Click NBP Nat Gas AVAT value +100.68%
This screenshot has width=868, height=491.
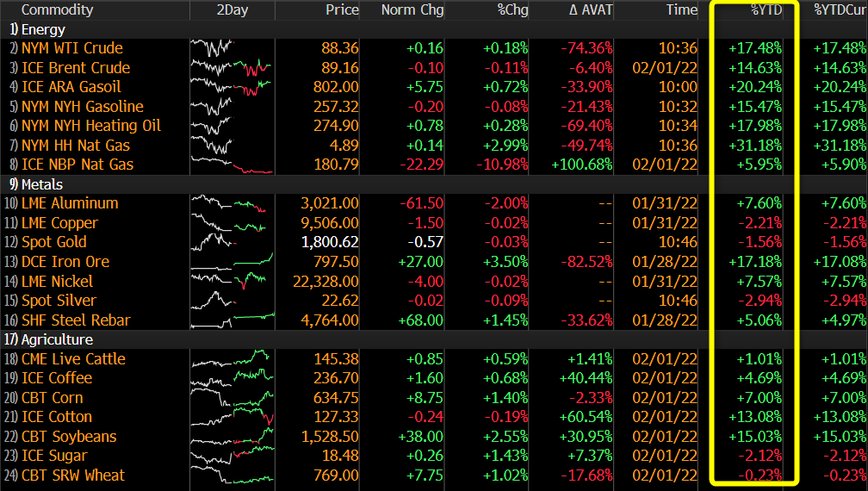[582, 165]
